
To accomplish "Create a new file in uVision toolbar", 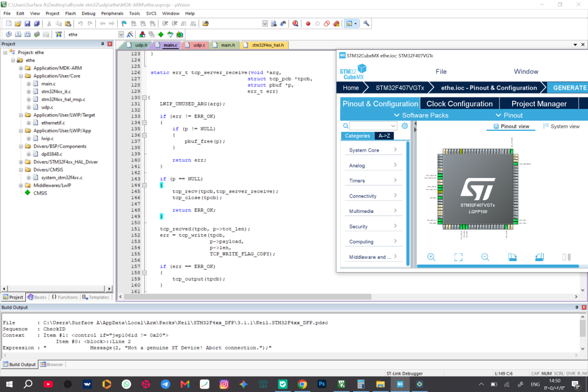I will click(x=9, y=24).
